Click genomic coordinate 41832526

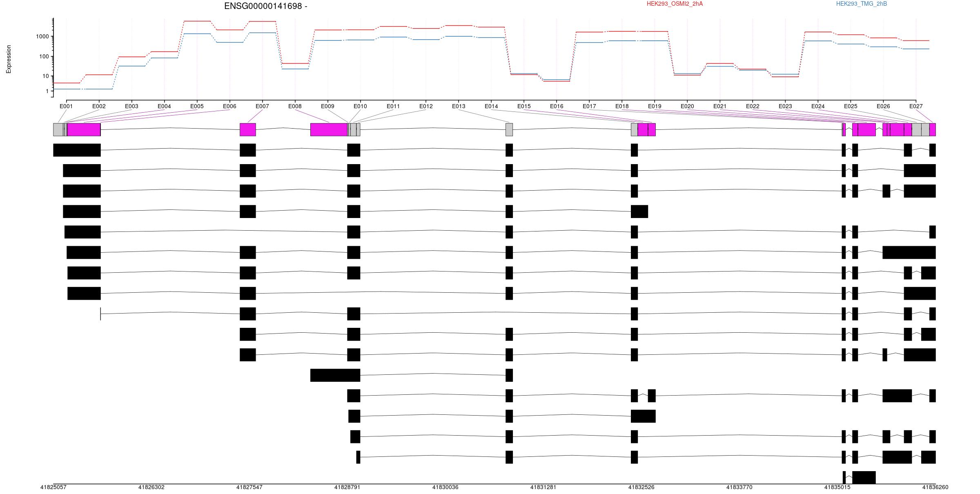(x=641, y=487)
